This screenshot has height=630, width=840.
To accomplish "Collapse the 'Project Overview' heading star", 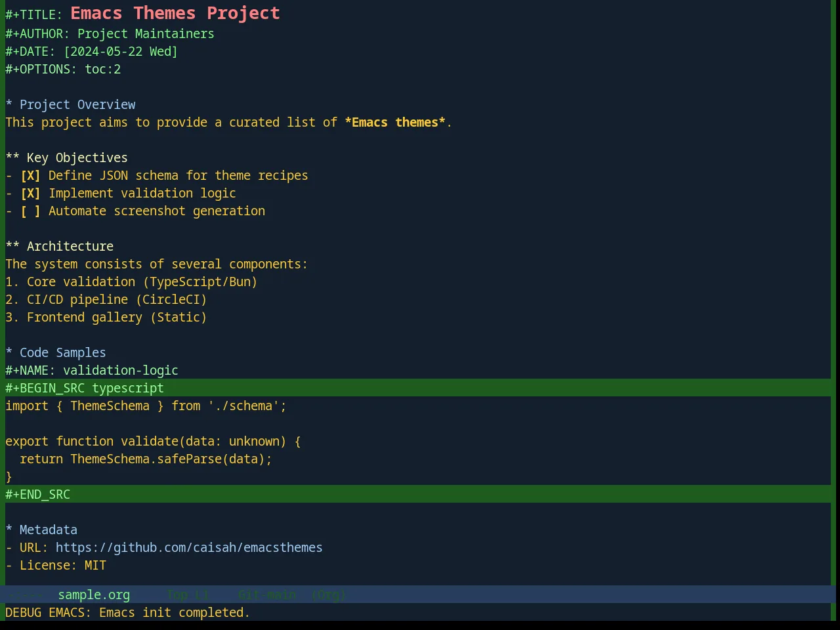I will pos(9,105).
